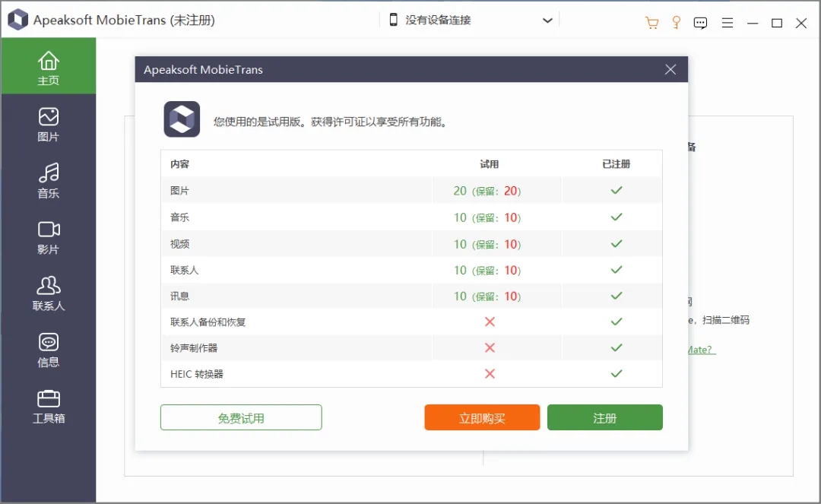
Task: Click the orange 立即购买 buy button
Action: point(482,417)
